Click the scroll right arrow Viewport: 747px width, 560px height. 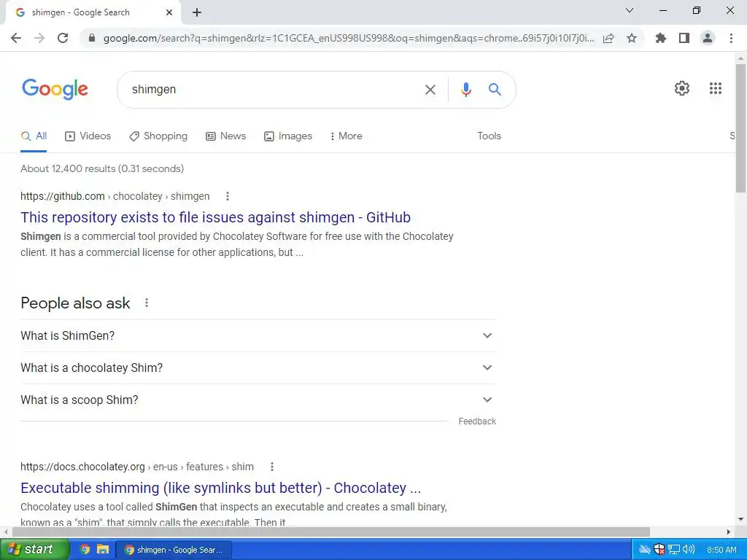point(728,532)
